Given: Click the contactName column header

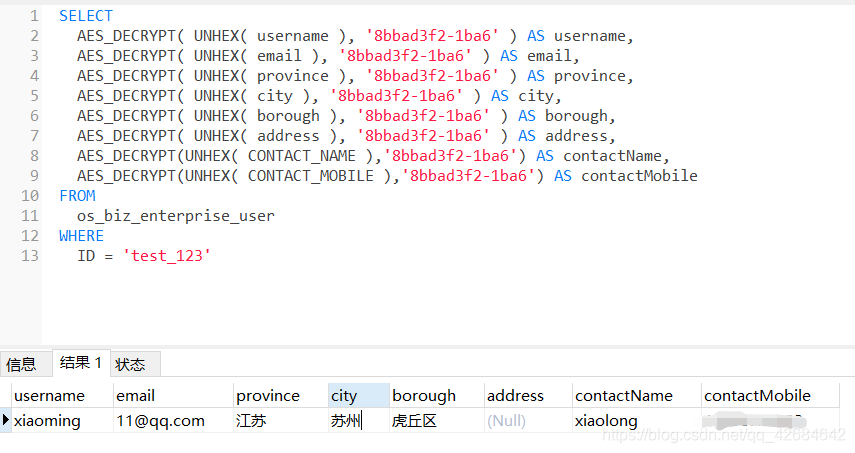Looking at the screenshot, I should [x=636, y=395].
